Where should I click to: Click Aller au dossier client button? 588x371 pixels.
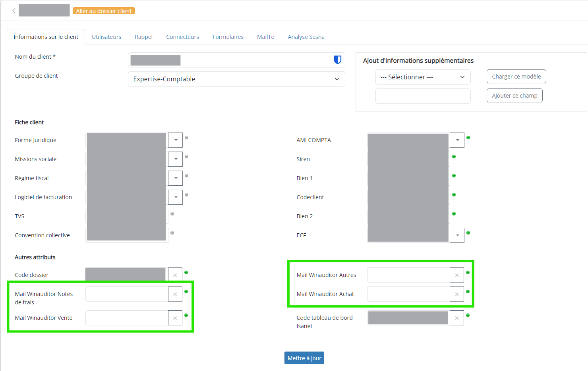click(104, 11)
